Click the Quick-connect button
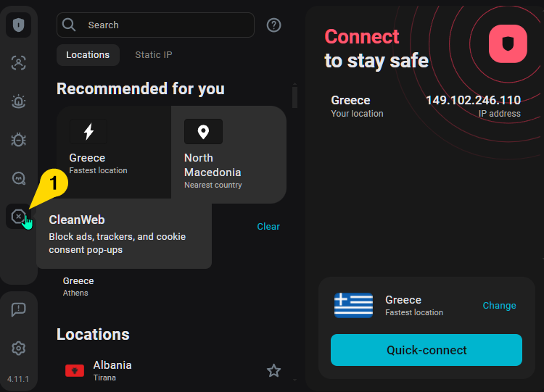This screenshot has width=544, height=392. [x=426, y=350]
